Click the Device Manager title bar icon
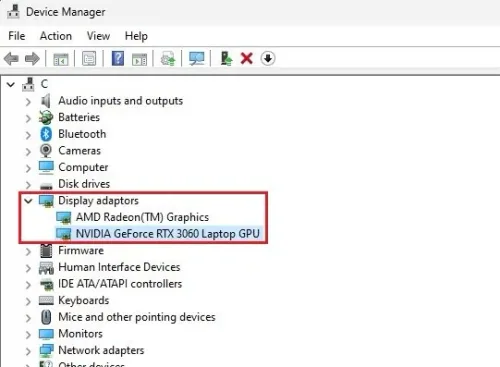Screen dimensions: 500x367 coord(13,11)
